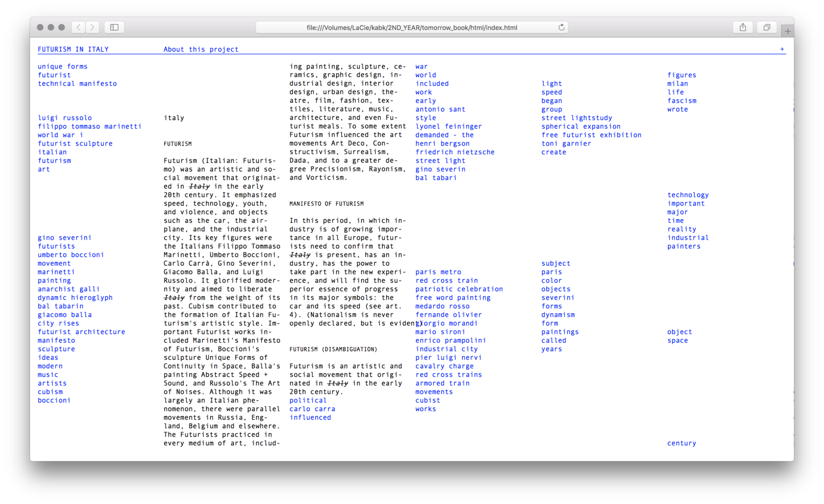Select the friedrich nietzsche keyword link
The height and width of the screenshot is (504, 824).
click(455, 152)
